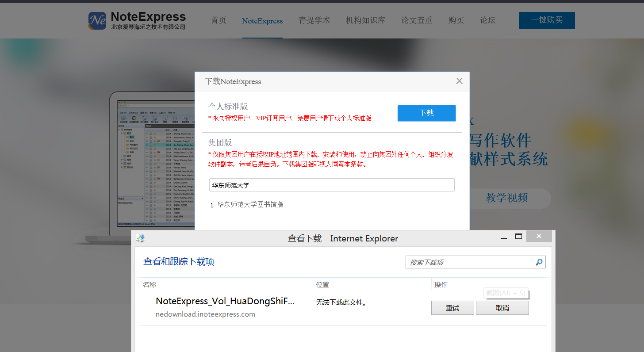This screenshot has height=352, width=644.
Task: Open 机构知识库 menu item
Action: (x=365, y=20)
